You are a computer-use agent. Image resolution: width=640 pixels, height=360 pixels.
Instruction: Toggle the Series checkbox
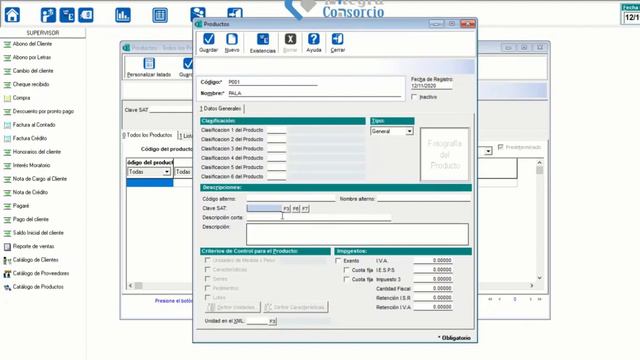[x=207, y=279]
